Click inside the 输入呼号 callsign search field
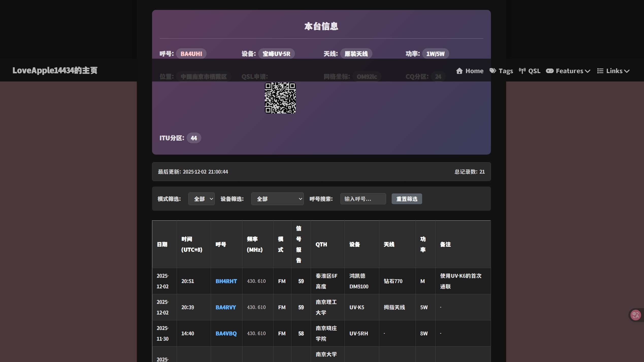 [363, 199]
